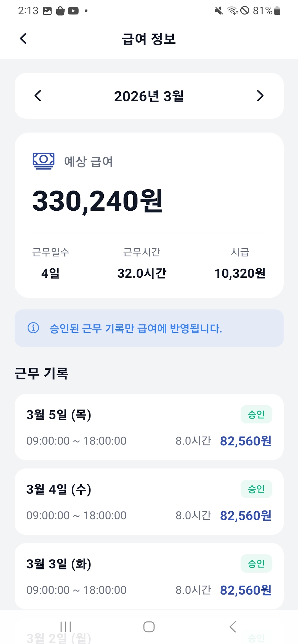
Task: Open the 3월 5일 (목) work record
Action: click(x=149, y=427)
